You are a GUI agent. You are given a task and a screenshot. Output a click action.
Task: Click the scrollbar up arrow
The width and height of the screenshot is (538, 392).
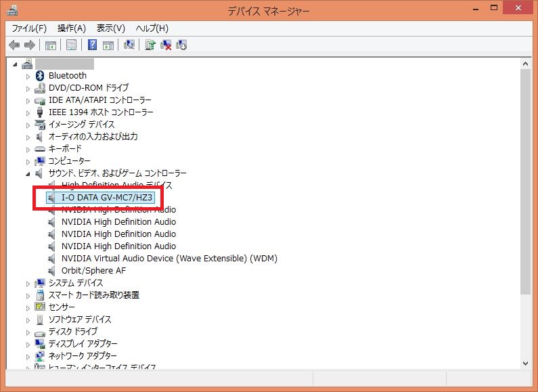click(x=525, y=64)
